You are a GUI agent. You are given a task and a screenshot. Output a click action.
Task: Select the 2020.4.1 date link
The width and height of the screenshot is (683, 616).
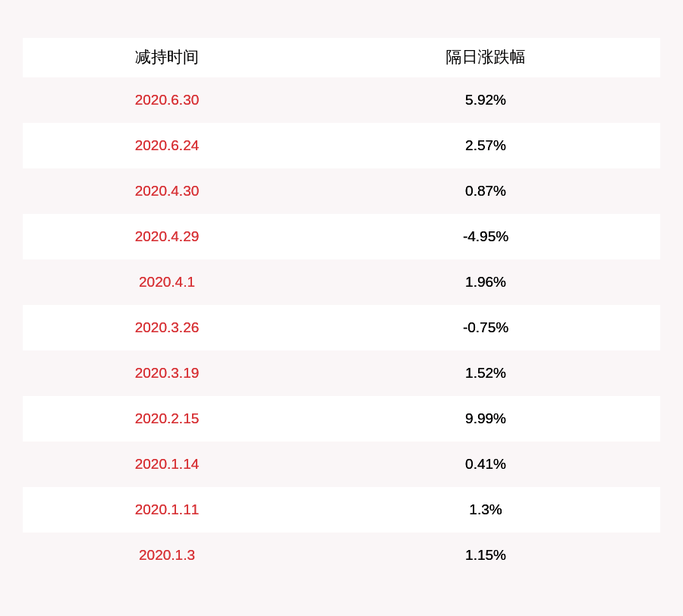(167, 282)
